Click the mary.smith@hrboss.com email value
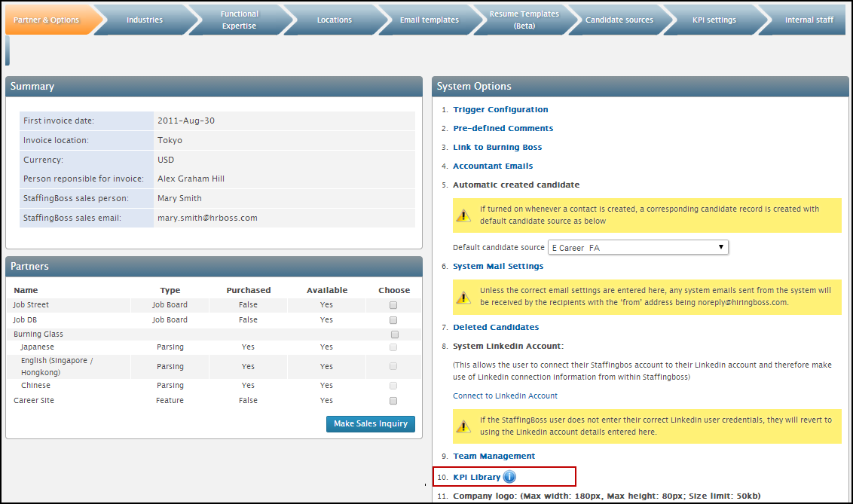 (207, 218)
